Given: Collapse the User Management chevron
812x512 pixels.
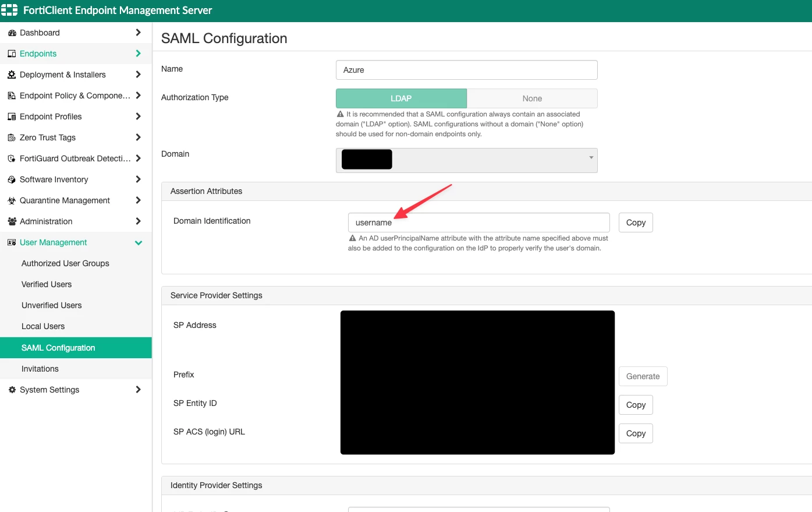Looking at the screenshot, I should [139, 243].
